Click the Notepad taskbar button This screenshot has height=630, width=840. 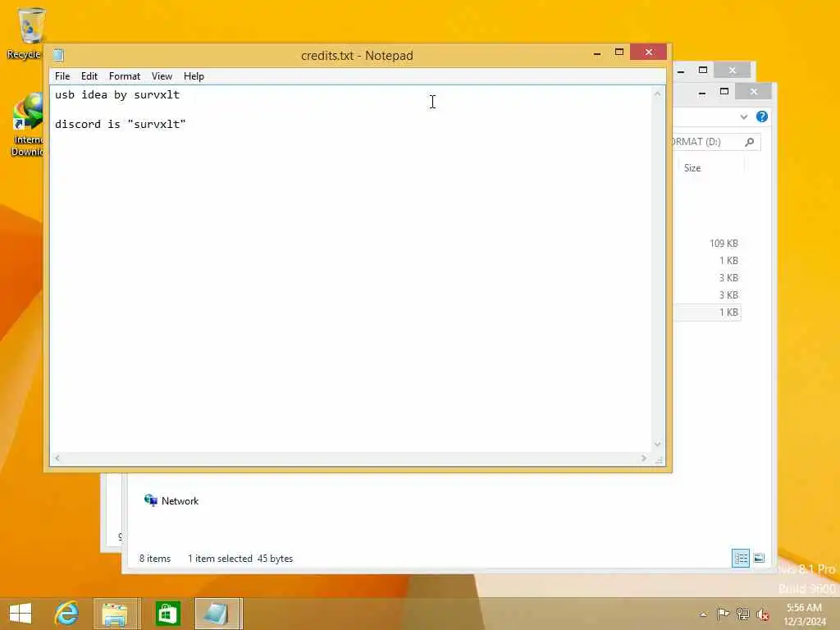point(218,614)
